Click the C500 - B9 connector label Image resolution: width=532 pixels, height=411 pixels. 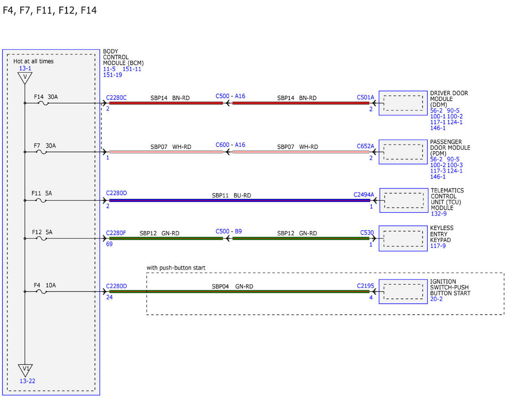(229, 231)
